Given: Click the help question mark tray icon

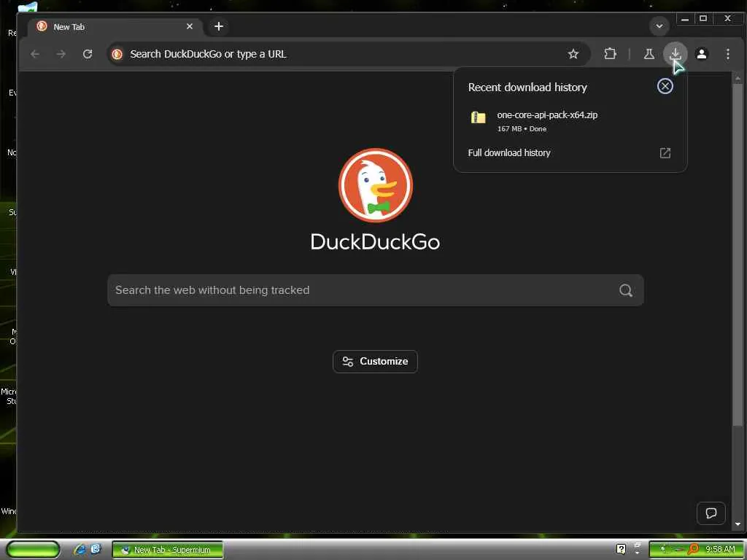Looking at the screenshot, I should pos(621,549).
